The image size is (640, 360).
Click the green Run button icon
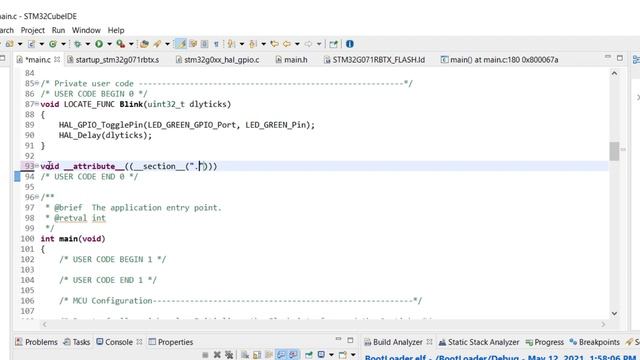tap(99, 44)
